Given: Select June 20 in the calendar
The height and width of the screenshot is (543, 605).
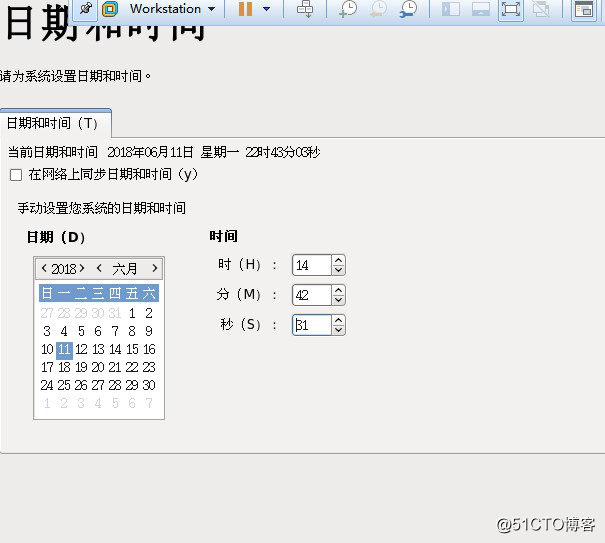Looking at the screenshot, I should point(98,367).
